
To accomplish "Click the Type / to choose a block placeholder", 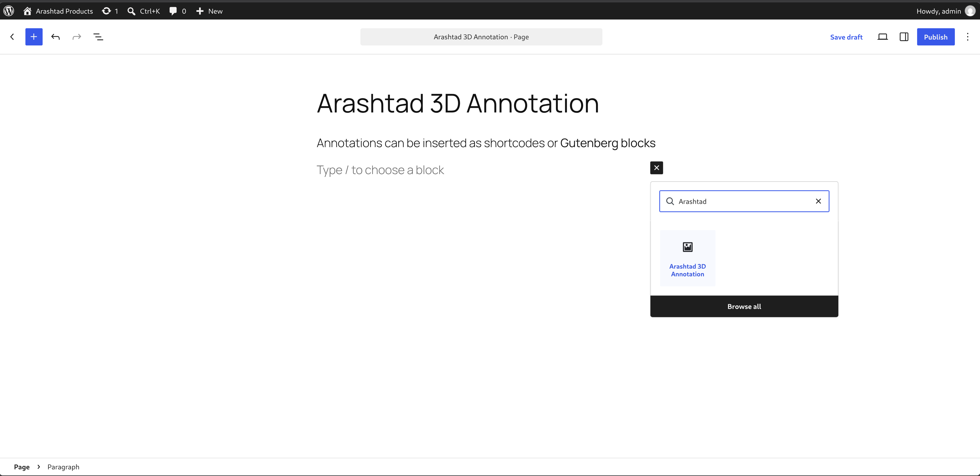I will pyautogui.click(x=380, y=170).
